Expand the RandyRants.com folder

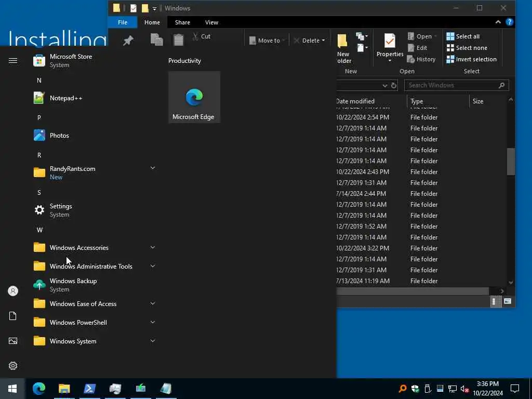click(95, 172)
